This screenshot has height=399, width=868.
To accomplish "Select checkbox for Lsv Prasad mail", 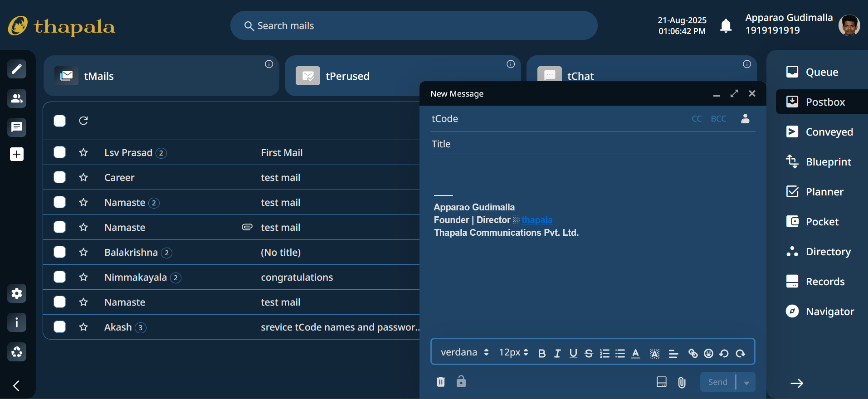I will [x=59, y=152].
